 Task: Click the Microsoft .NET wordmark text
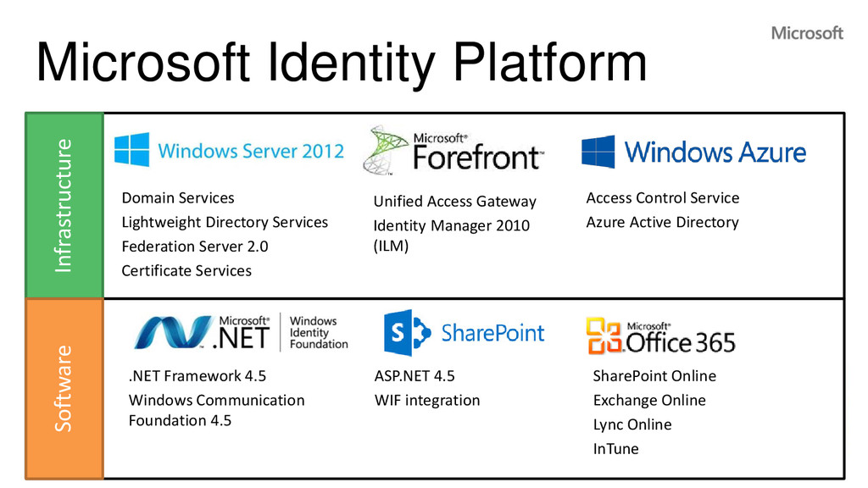[242, 333]
